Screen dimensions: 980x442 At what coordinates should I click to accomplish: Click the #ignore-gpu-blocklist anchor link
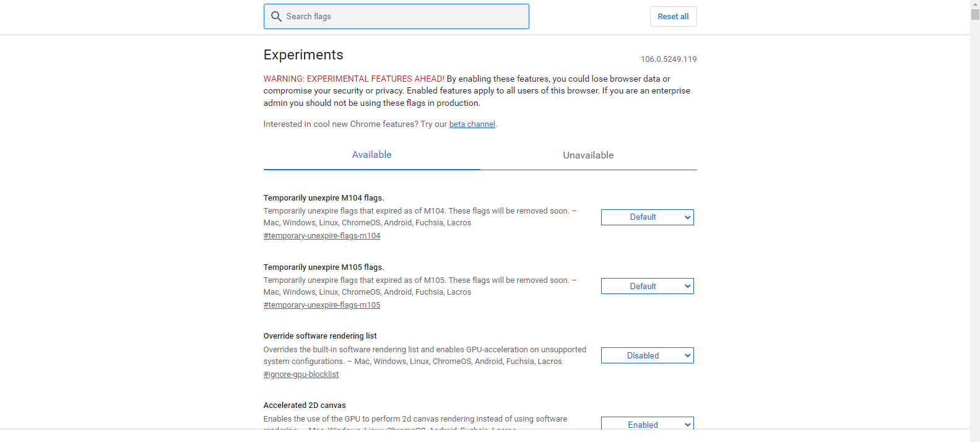301,375
